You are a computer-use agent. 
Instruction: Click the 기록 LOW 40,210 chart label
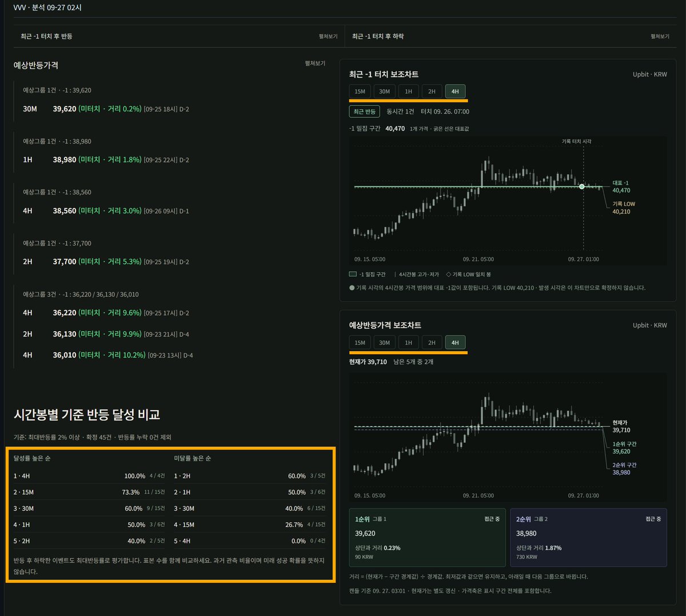[x=624, y=208]
